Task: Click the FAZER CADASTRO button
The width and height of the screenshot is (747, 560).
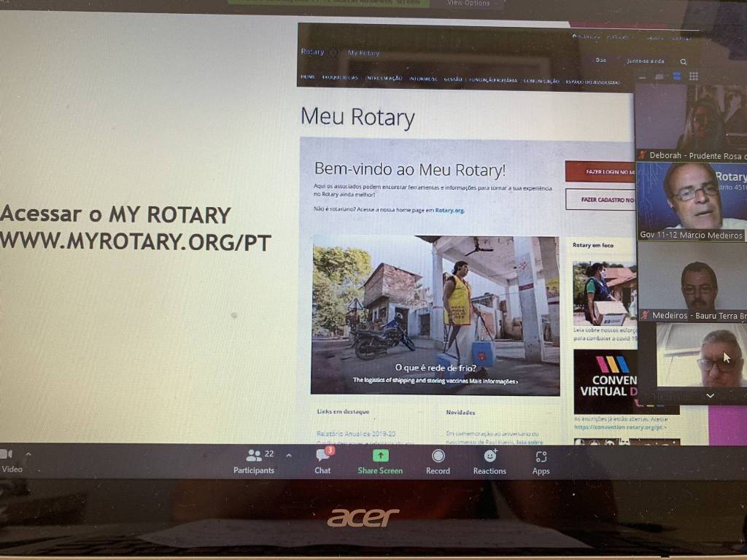Action: [600, 199]
